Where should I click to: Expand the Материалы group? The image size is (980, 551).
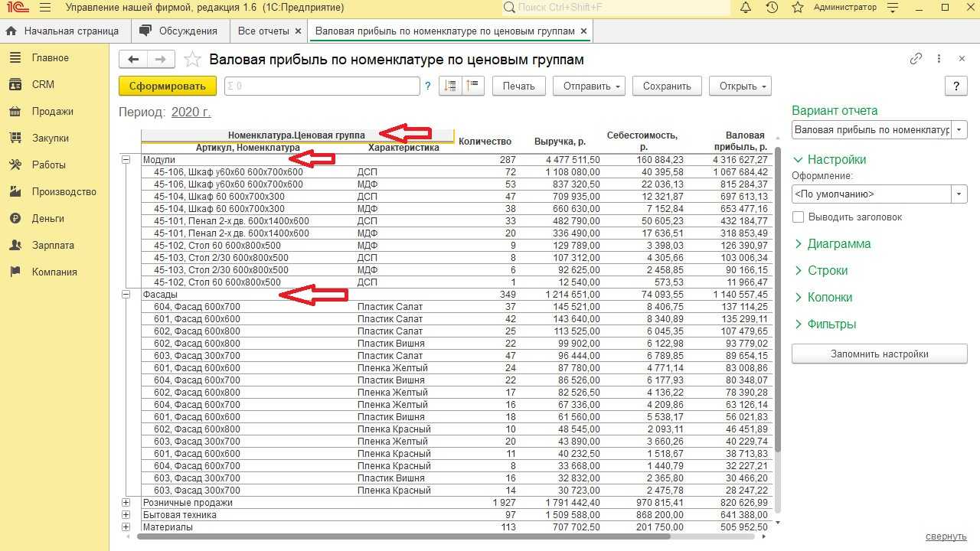(x=126, y=527)
